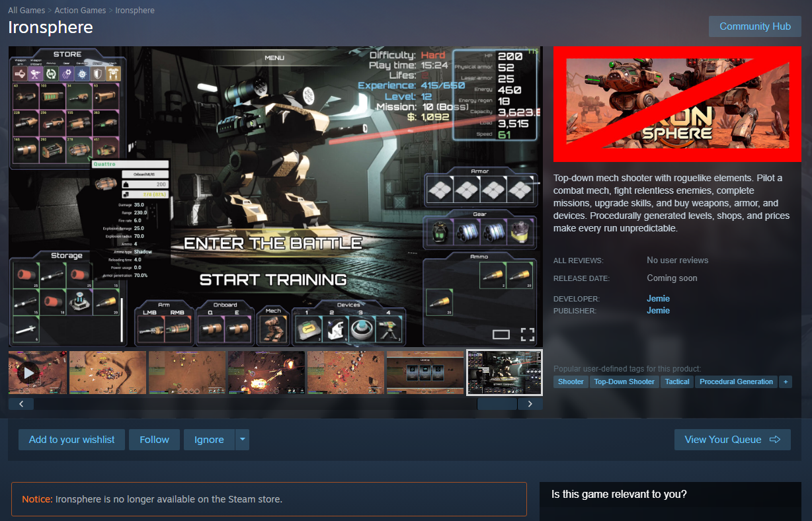Open developer Jemie link
The height and width of the screenshot is (521, 812).
click(658, 299)
